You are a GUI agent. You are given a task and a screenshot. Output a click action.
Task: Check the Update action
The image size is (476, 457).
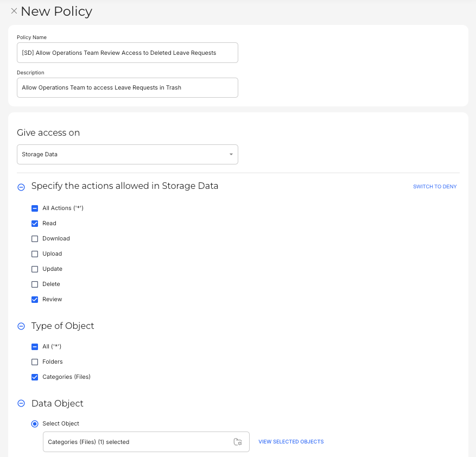click(35, 269)
